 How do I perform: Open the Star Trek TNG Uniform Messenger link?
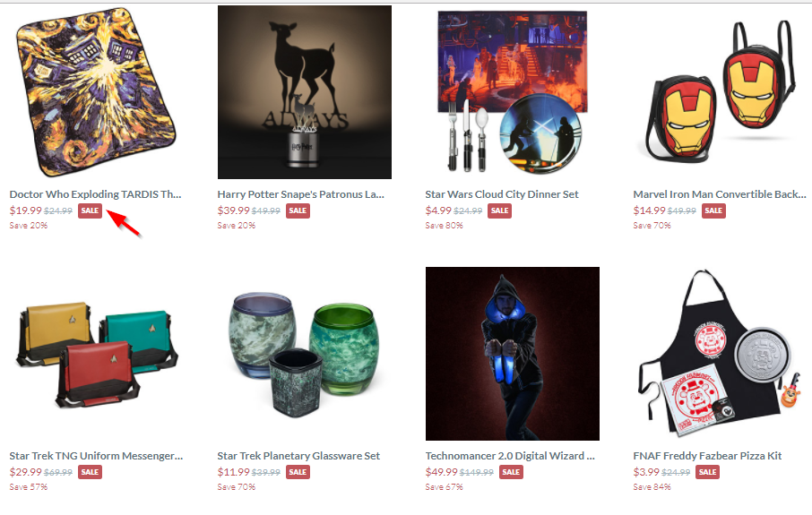[96, 456]
